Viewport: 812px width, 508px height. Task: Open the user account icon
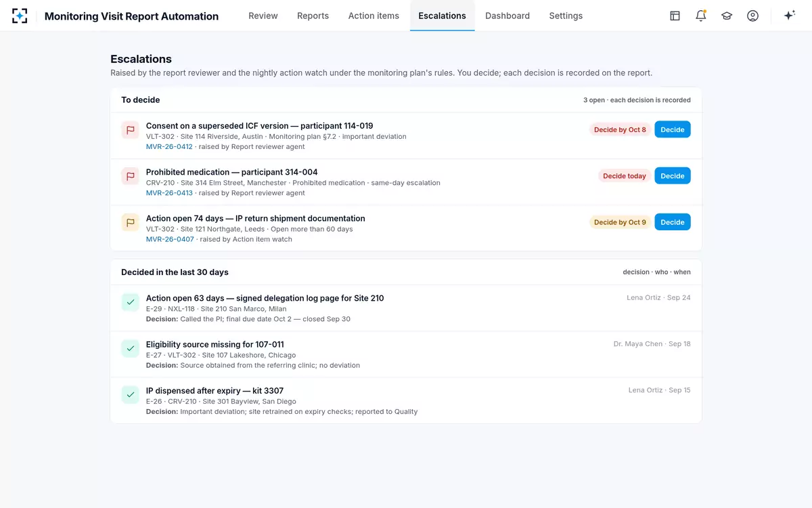pos(752,16)
